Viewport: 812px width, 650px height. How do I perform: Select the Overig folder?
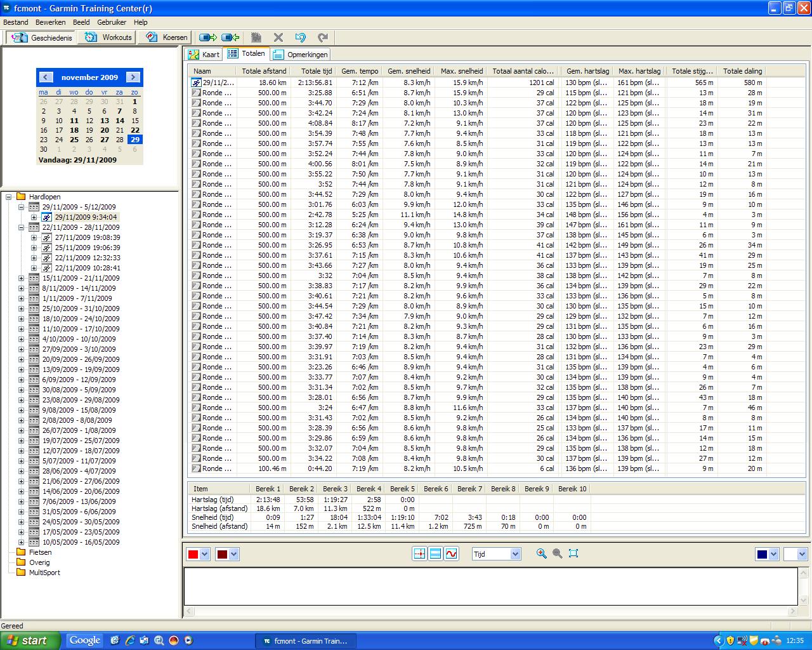(x=39, y=562)
